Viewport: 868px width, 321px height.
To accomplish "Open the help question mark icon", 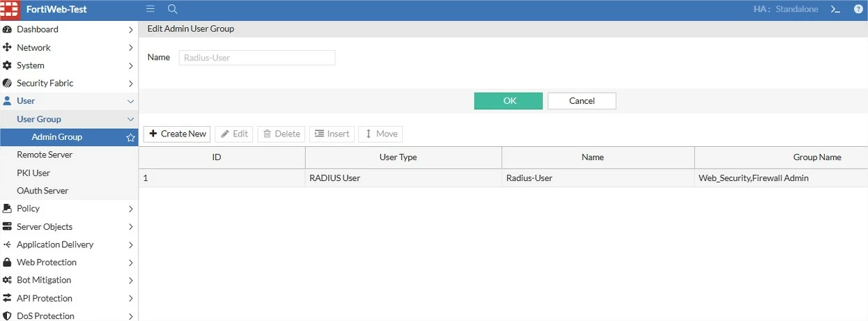I will pyautogui.click(x=858, y=9).
